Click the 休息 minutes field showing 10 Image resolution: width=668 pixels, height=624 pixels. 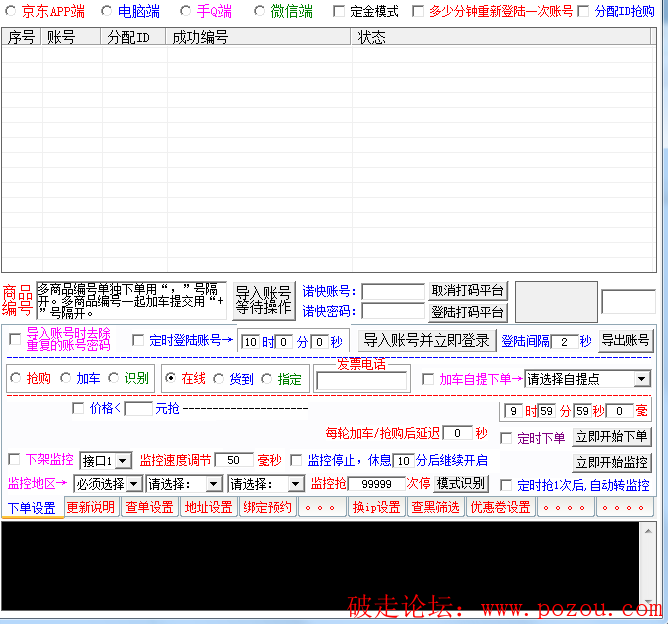coord(403,461)
